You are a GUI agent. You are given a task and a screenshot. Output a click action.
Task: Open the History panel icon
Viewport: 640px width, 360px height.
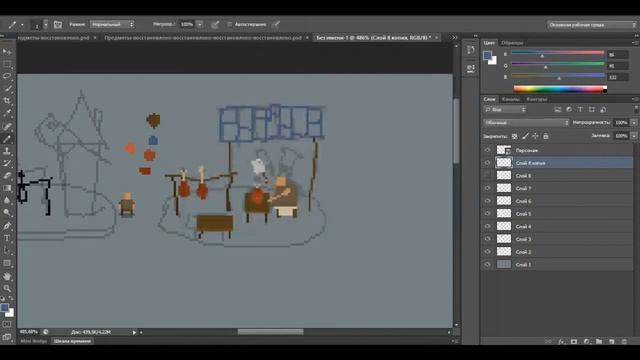[x=471, y=50]
